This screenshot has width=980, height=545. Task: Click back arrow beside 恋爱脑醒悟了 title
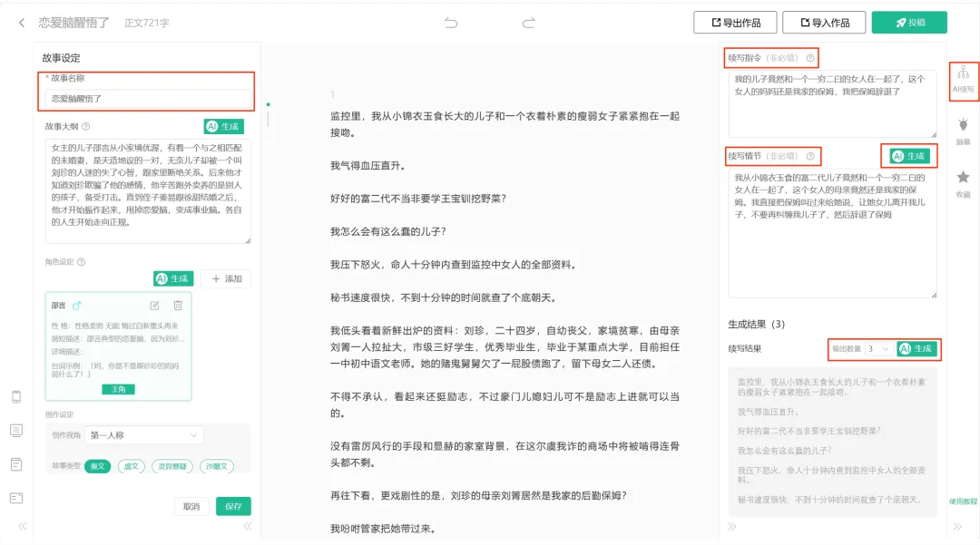[22, 24]
